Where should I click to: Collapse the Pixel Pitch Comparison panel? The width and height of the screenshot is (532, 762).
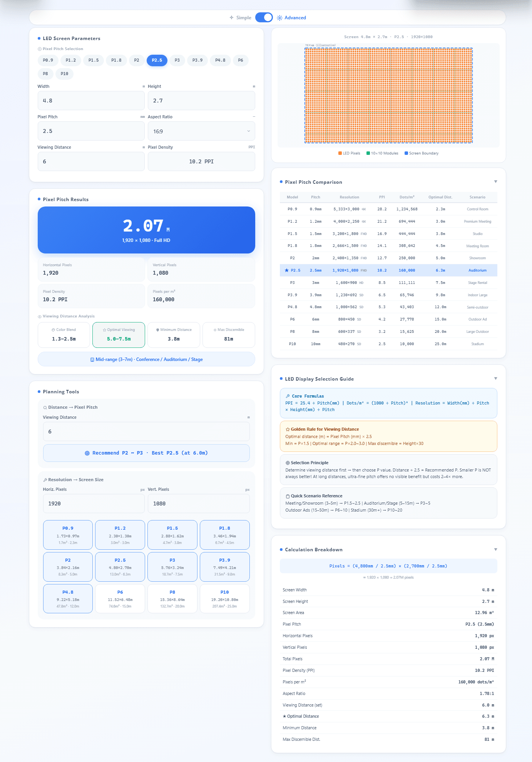click(x=495, y=182)
